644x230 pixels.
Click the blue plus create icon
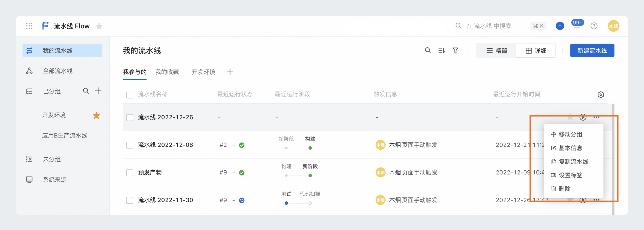(560, 26)
